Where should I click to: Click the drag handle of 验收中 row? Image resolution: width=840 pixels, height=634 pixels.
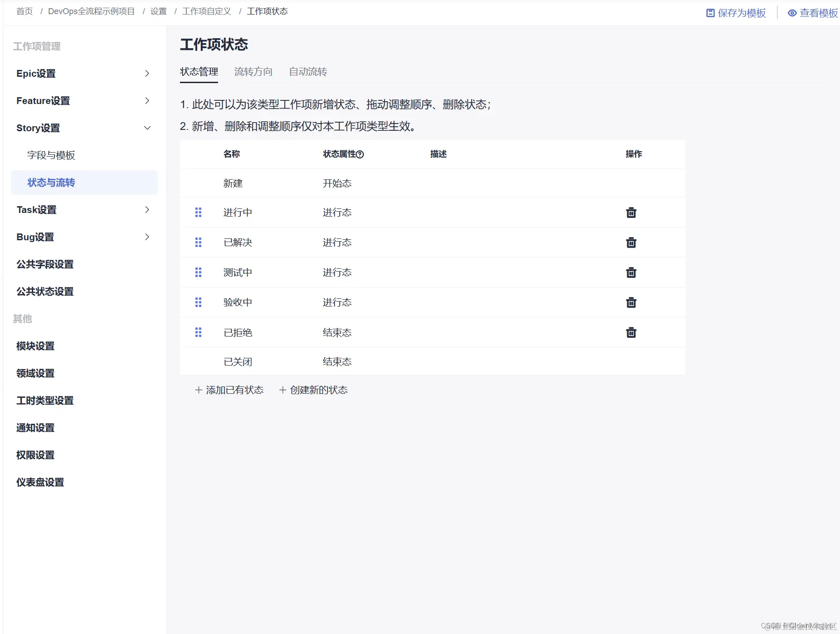[x=198, y=302]
